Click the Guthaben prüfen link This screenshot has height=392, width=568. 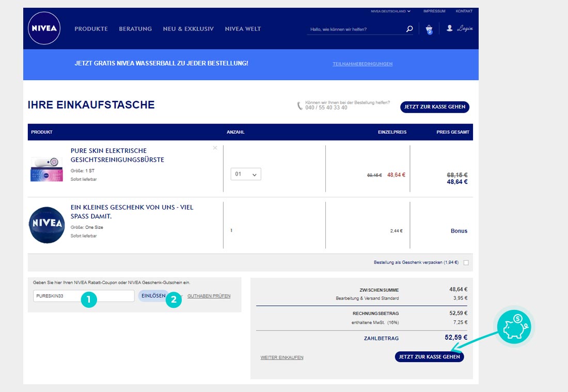click(209, 296)
